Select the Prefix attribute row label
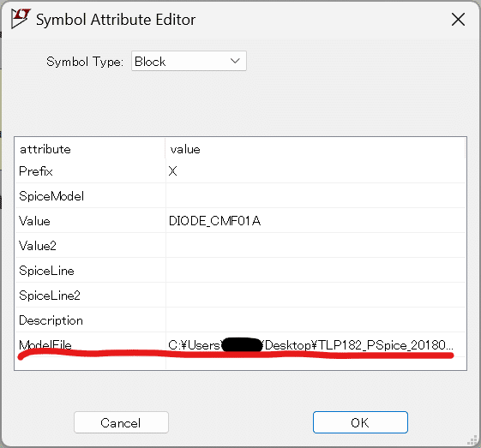The height and width of the screenshot is (448, 481). (36, 171)
